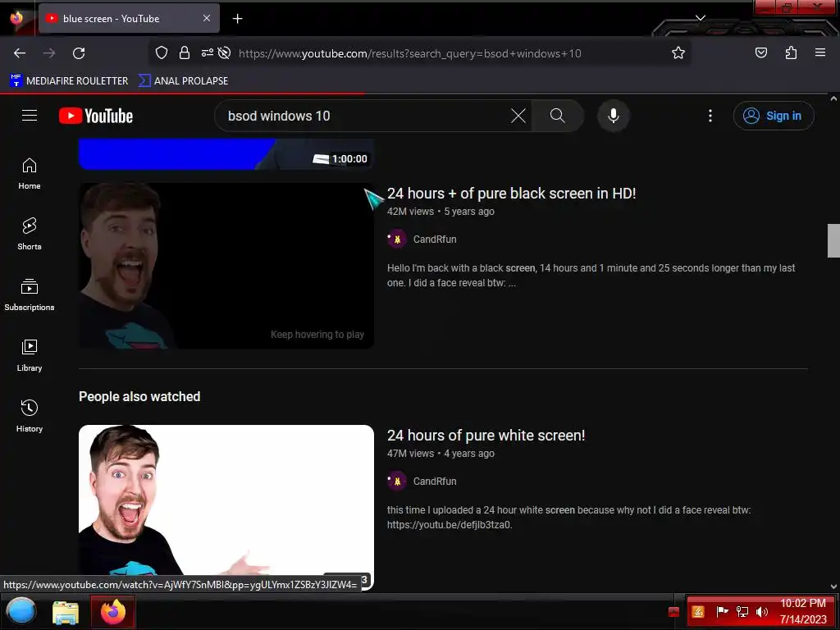840x630 pixels.
Task: Click the '47M views' text
Action: (410, 454)
